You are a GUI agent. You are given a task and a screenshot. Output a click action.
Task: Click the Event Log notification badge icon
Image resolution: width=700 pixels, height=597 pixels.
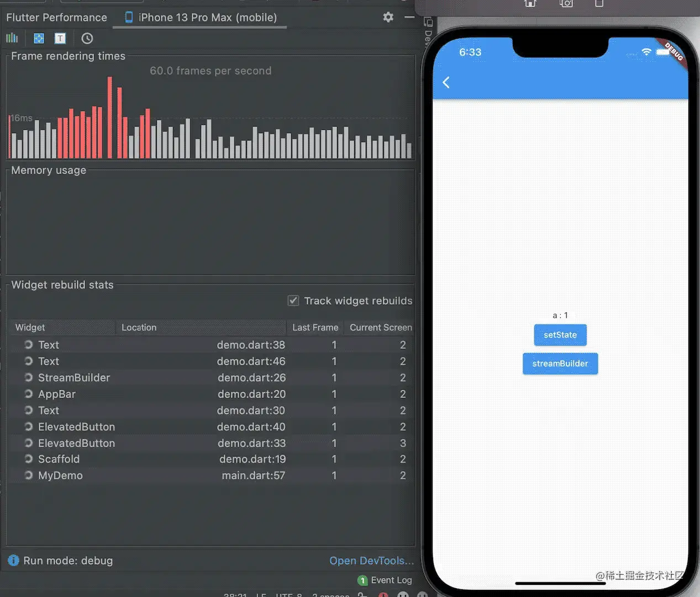tap(362, 580)
